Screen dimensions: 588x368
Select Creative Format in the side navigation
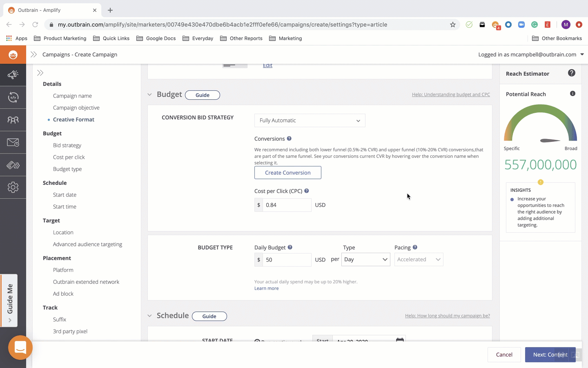tap(73, 119)
